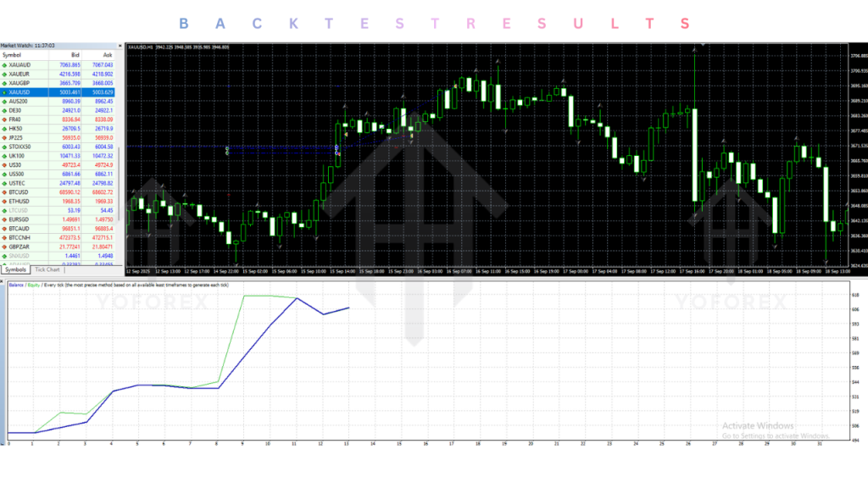This screenshot has width=868, height=488.
Task: Sort by the Bid column header
Action: pos(75,55)
